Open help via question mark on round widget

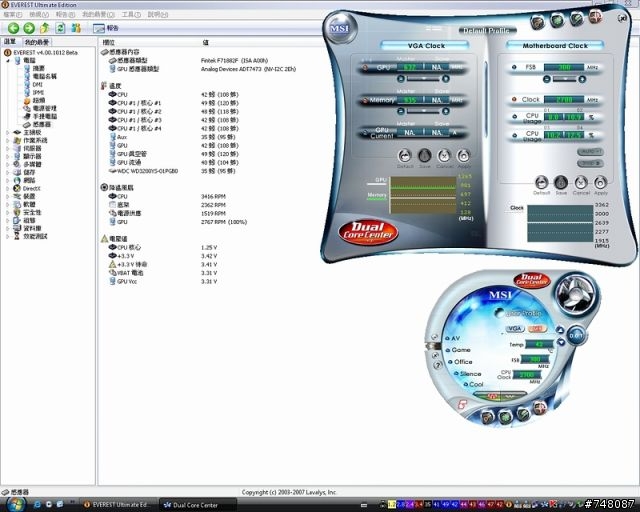coord(437,366)
